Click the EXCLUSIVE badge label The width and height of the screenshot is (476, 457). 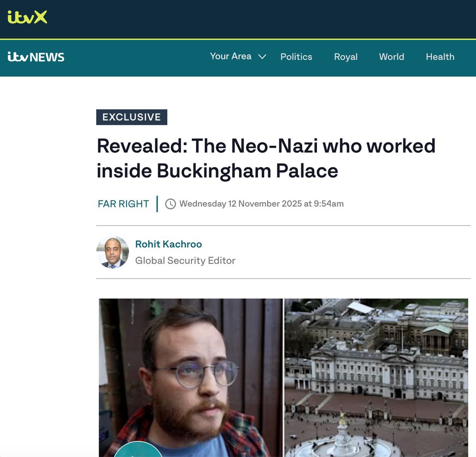(131, 117)
